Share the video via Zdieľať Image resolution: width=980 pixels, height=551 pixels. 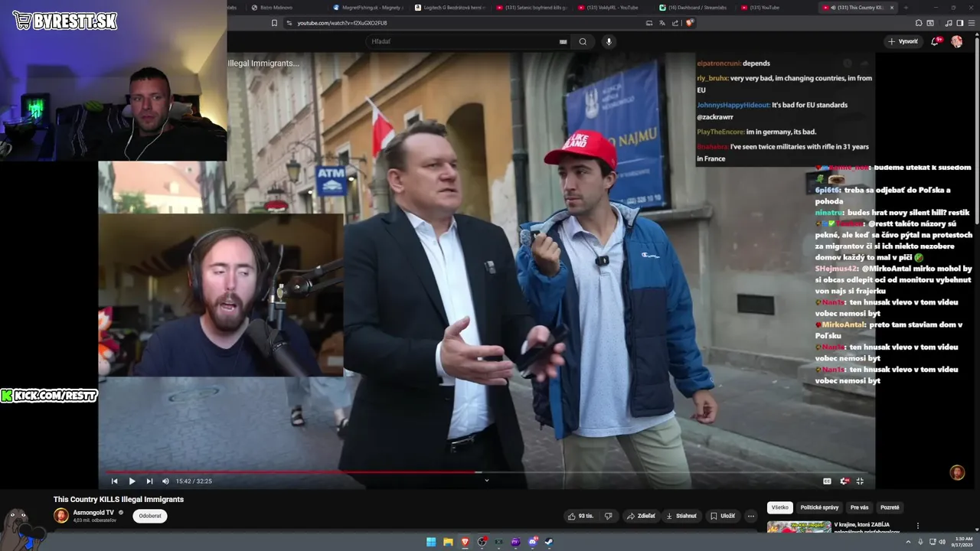click(641, 516)
